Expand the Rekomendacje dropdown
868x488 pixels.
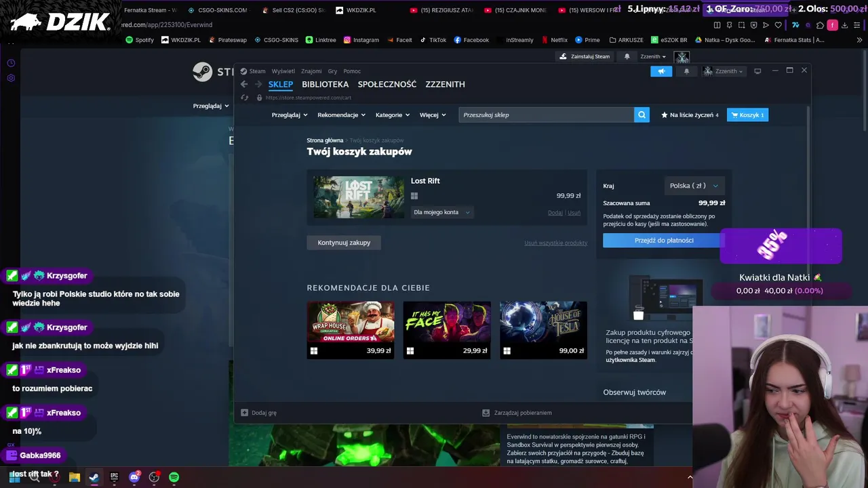341,115
